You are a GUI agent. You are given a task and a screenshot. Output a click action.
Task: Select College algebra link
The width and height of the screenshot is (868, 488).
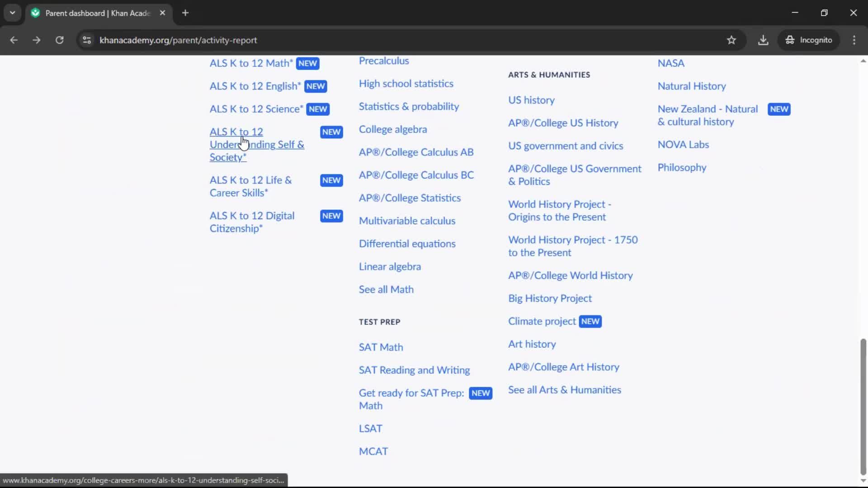[393, 130]
